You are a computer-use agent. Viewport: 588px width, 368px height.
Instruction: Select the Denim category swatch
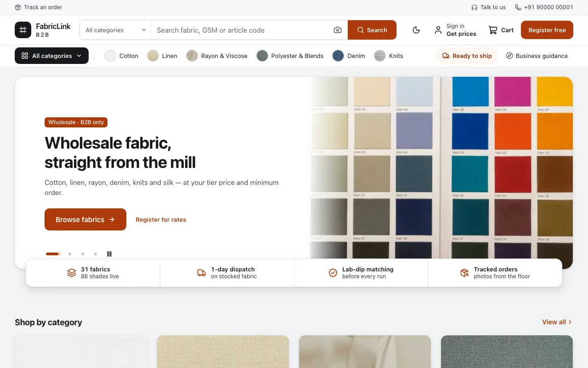click(x=349, y=56)
